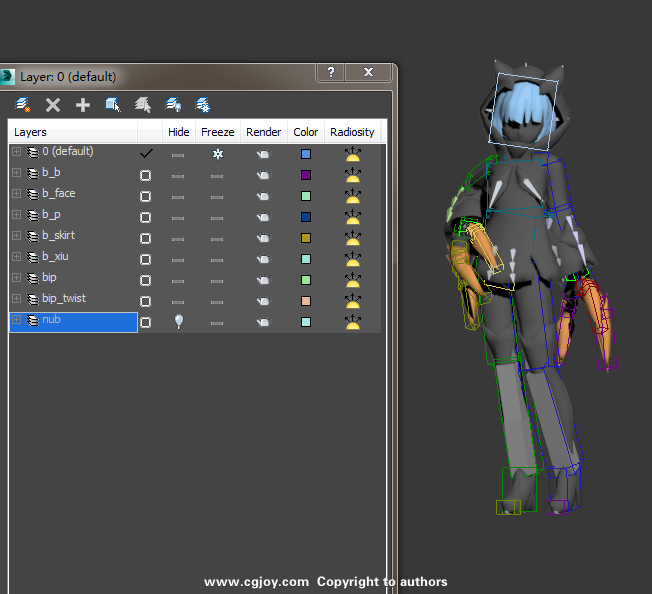Click the help question mark button

pyautogui.click(x=331, y=73)
